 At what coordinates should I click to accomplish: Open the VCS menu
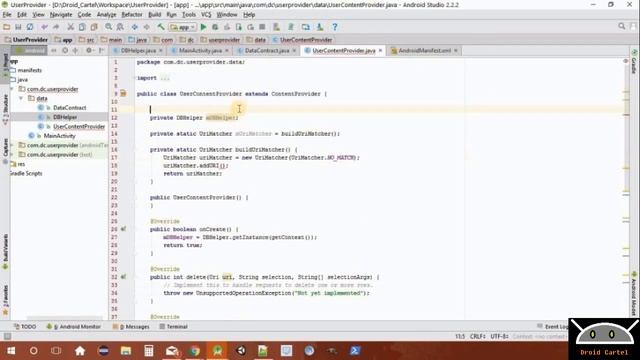(206, 15)
